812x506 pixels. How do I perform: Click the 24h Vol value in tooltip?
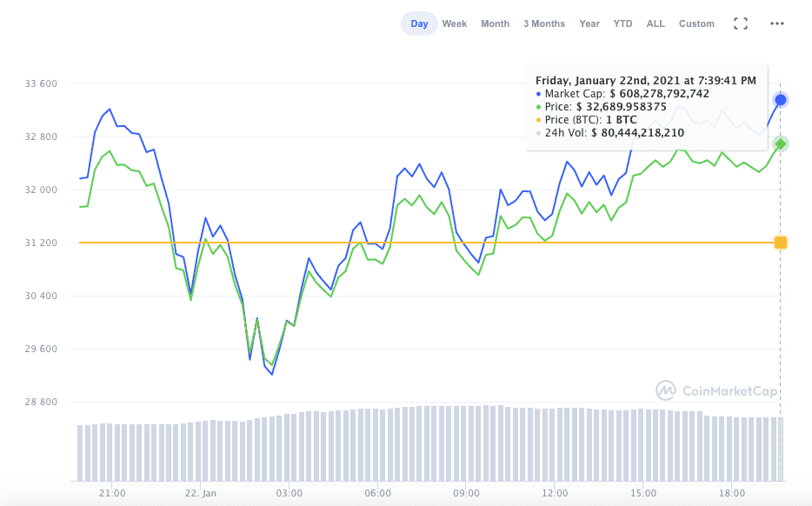[x=637, y=133]
